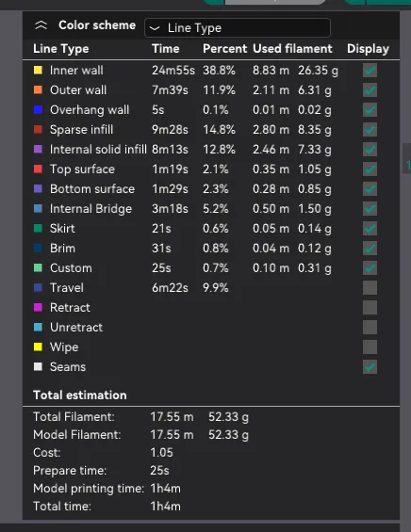This screenshot has height=532, width=411.
Task: Enable the Travel display checkbox
Action: [x=370, y=288]
